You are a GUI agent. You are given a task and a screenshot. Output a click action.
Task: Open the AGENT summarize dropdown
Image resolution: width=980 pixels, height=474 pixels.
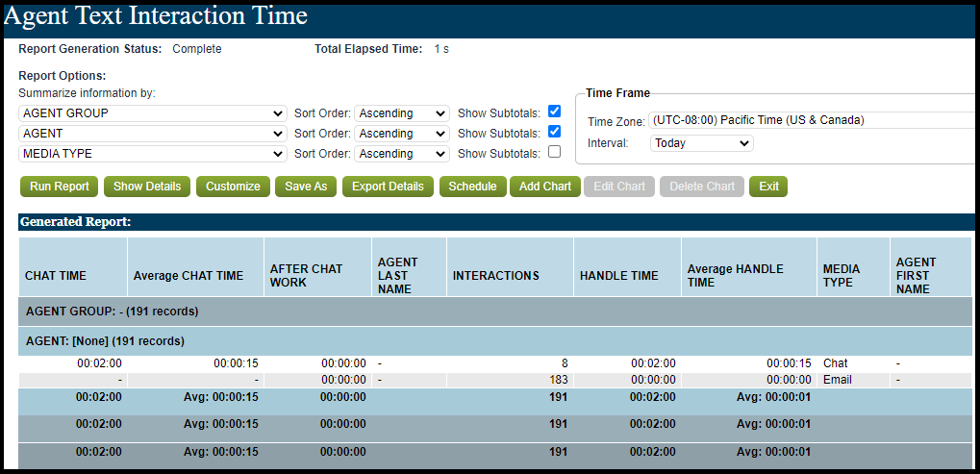[x=153, y=134]
